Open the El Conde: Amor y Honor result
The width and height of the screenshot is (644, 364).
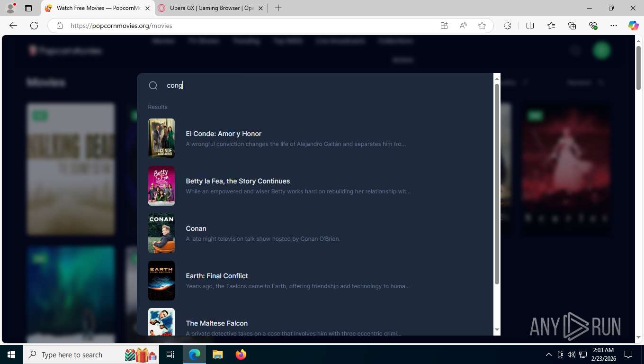click(x=315, y=138)
